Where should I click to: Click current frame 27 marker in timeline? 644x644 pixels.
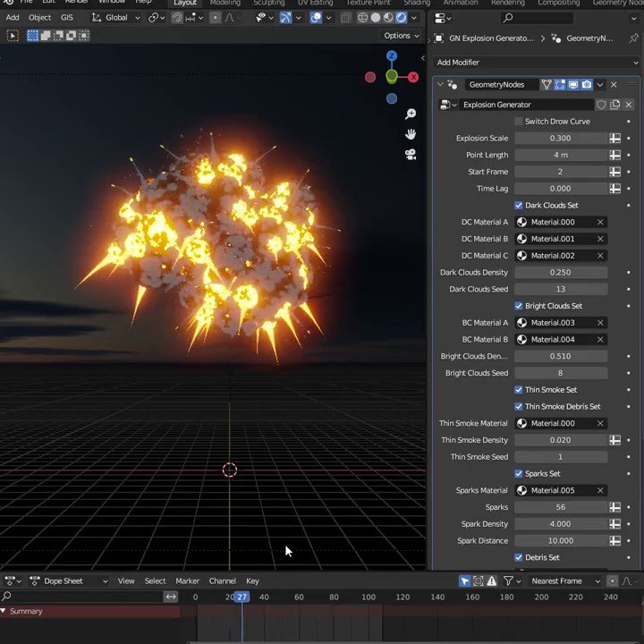tap(241, 597)
